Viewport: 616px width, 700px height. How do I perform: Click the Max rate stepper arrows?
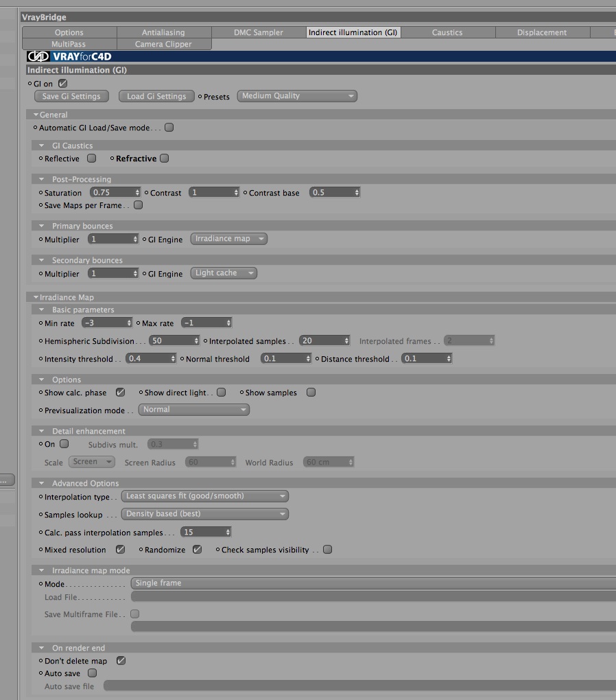point(228,323)
